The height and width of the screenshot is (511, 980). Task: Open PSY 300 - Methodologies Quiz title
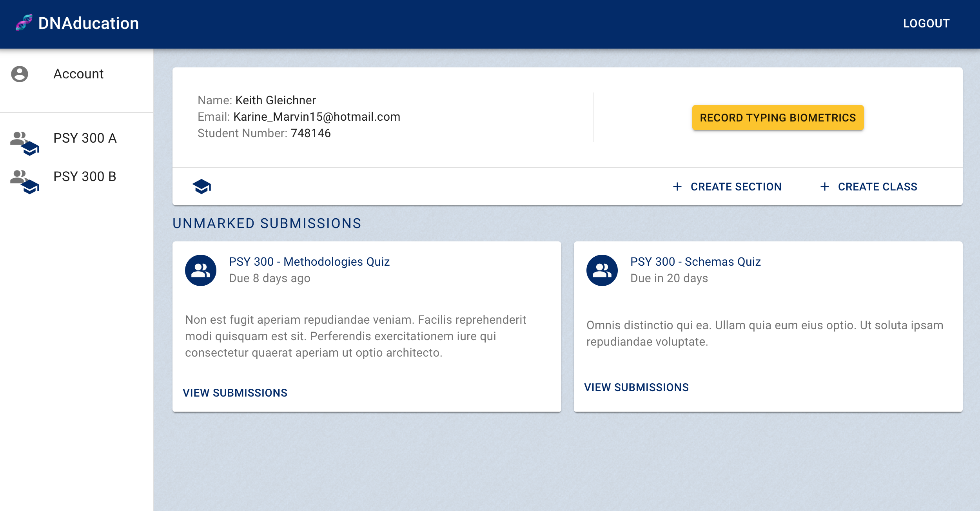coord(309,262)
